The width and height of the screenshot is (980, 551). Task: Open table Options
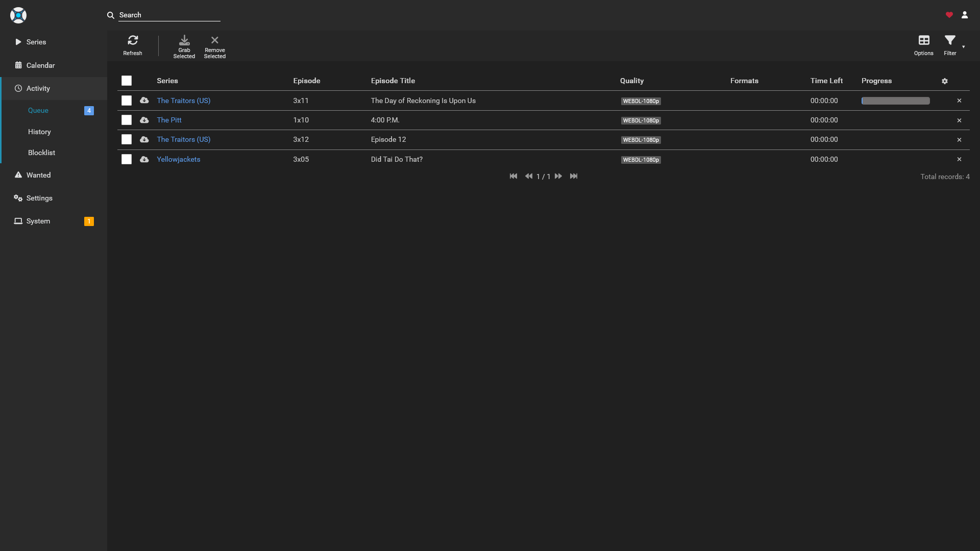click(x=924, y=46)
